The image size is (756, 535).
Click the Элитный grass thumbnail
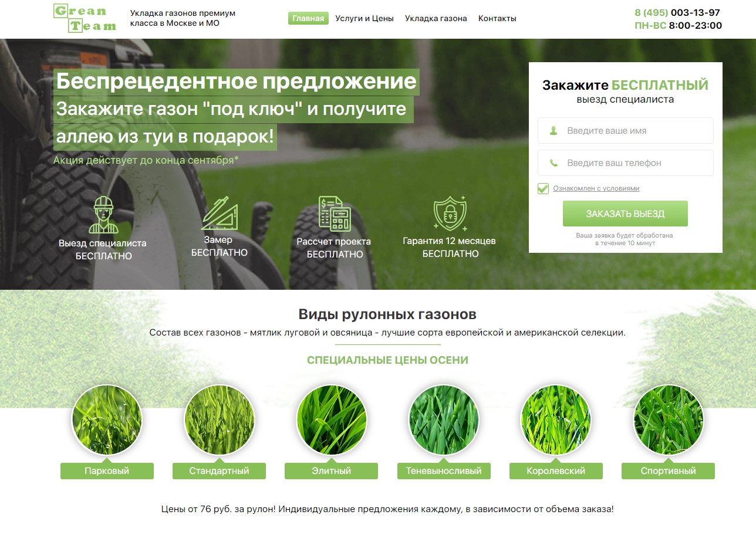(331, 420)
